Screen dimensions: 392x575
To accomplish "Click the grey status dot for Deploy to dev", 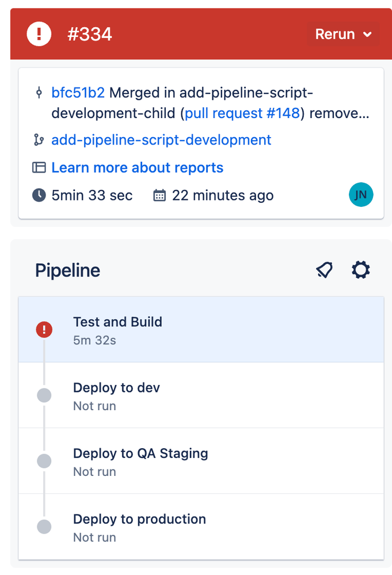I will [44, 396].
